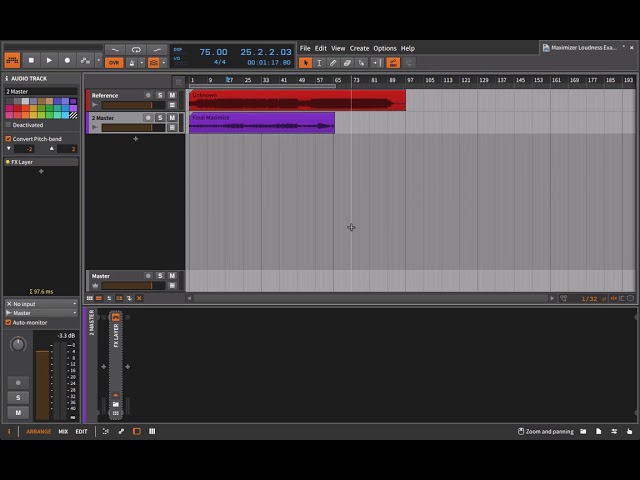This screenshot has width=640, height=480.
Task: Select the Pen tool
Action: click(333, 63)
